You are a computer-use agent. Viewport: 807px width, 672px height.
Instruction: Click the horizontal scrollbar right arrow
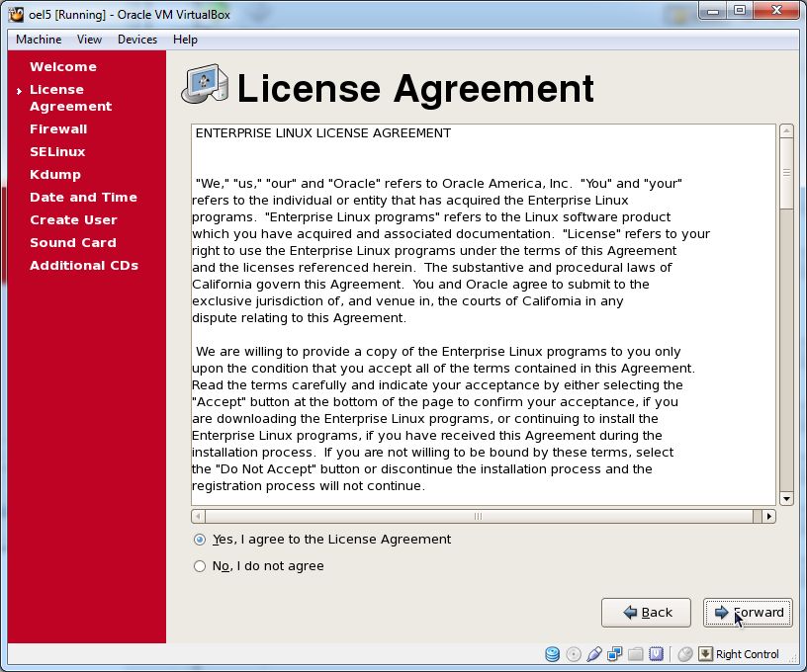click(x=769, y=516)
